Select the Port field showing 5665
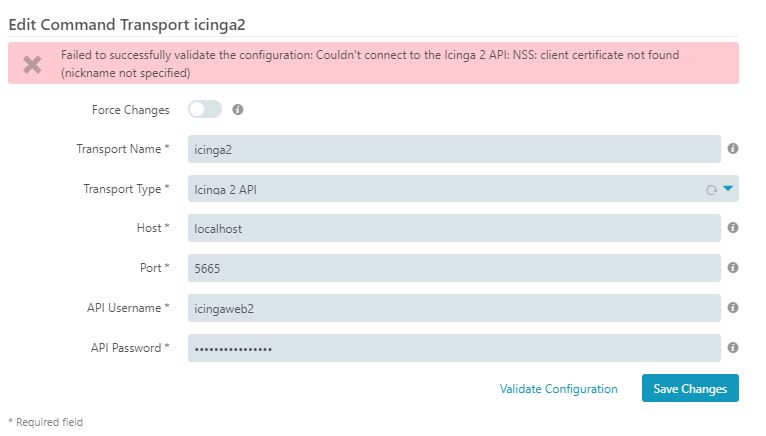The height and width of the screenshot is (436, 766). [454, 268]
